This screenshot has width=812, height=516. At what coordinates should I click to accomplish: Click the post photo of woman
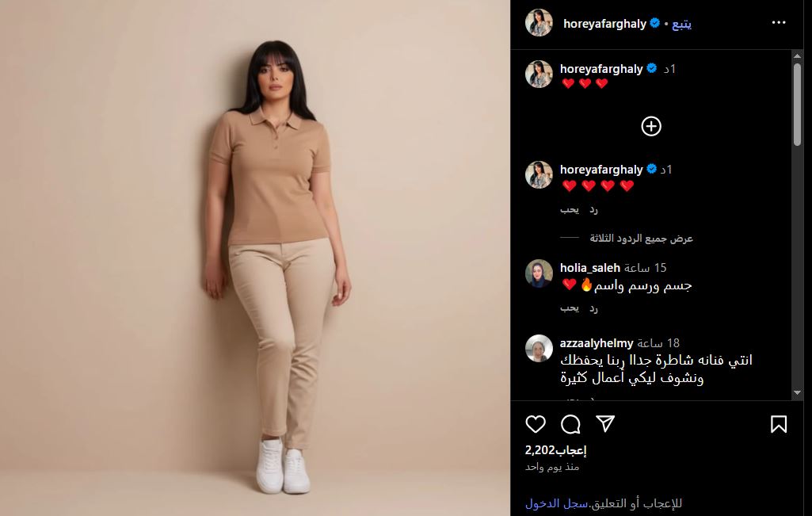tap(255, 258)
